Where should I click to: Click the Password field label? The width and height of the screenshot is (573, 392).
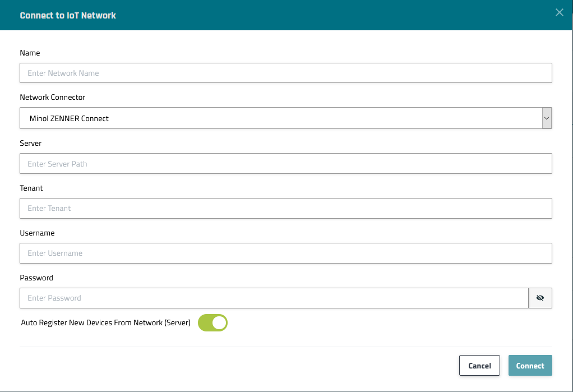coord(36,278)
